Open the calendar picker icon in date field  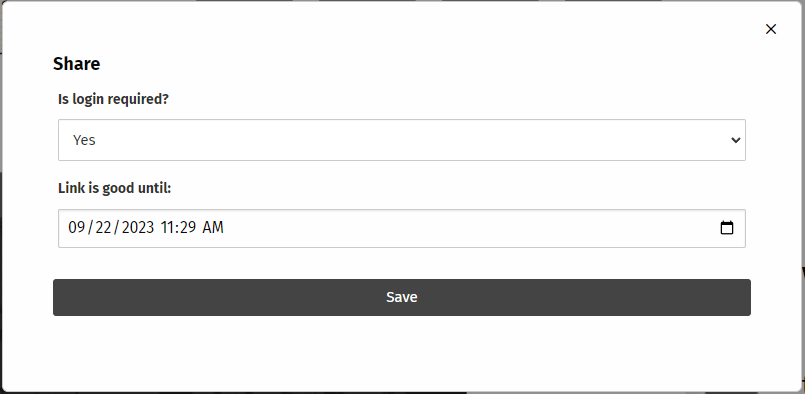(x=726, y=228)
